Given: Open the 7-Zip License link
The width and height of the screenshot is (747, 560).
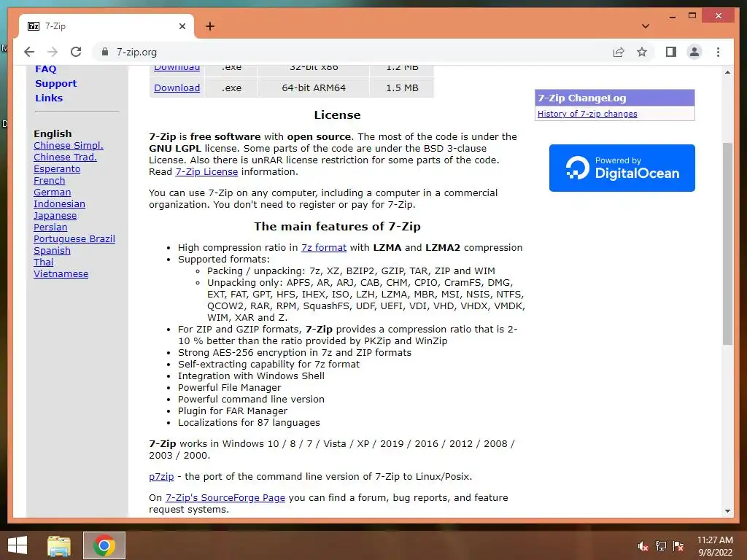Looking at the screenshot, I should click(206, 171).
